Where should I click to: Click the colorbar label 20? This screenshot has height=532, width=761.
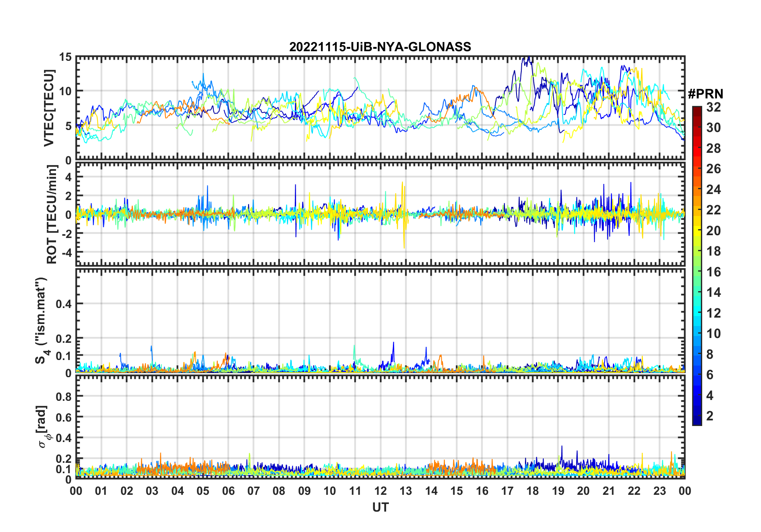pos(713,231)
